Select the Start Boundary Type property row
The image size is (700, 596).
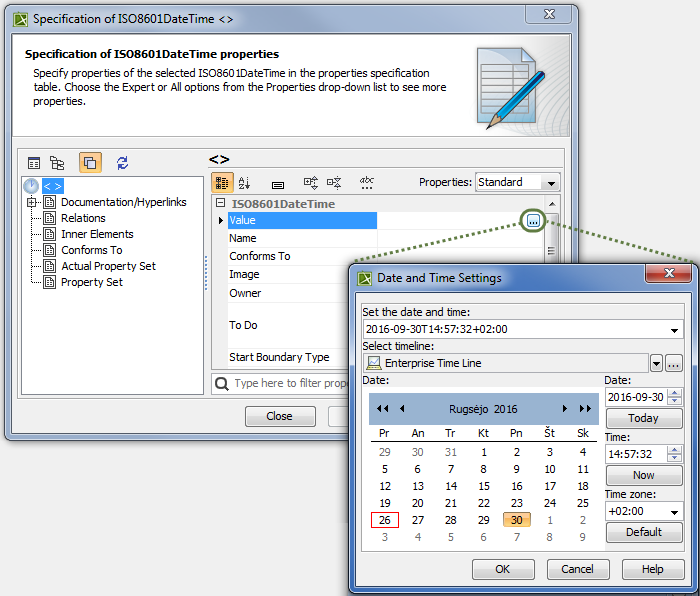pyautogui.click(x=288, y=357)
